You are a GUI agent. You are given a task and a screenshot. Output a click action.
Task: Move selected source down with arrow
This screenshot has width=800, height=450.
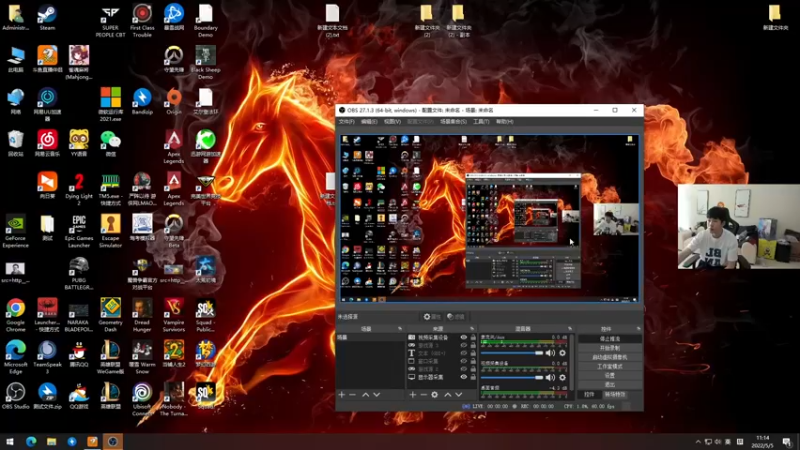[x=458, y=395]
